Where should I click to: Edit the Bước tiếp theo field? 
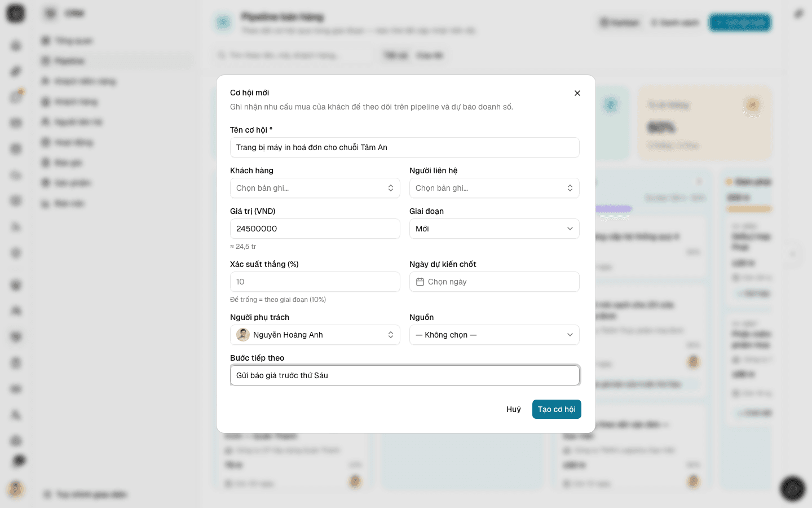click(404, 375)
